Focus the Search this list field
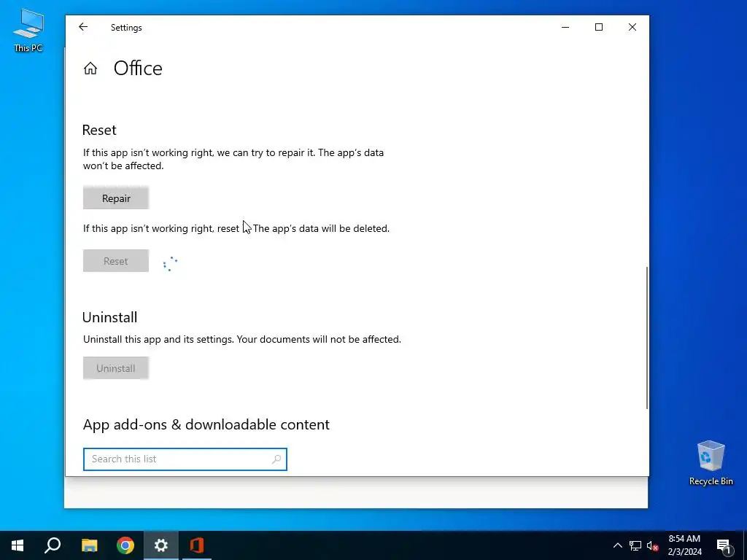 pyautogui.click(x=185, y=459)
